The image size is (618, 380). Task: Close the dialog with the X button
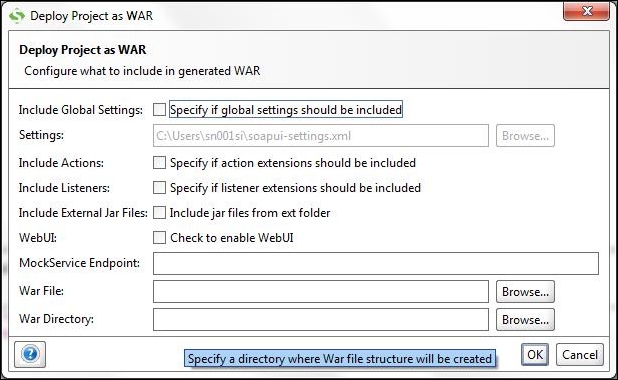pyautogui.click(x=587, y=11)
